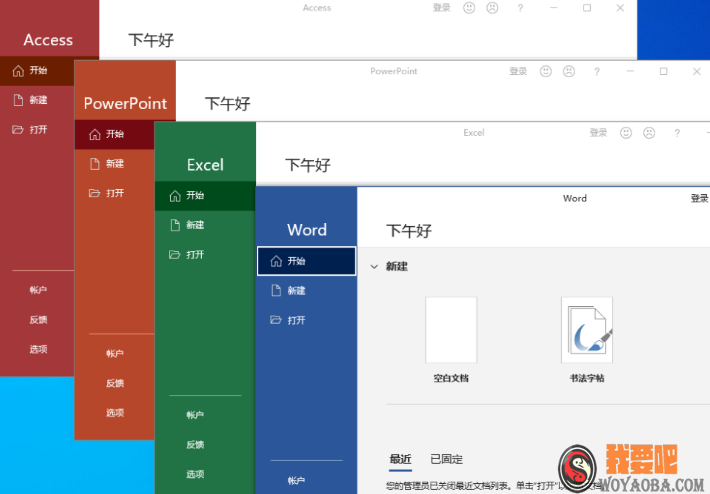
Task: Click the smiley feedback icon in Access window
Action: [469, 8]
